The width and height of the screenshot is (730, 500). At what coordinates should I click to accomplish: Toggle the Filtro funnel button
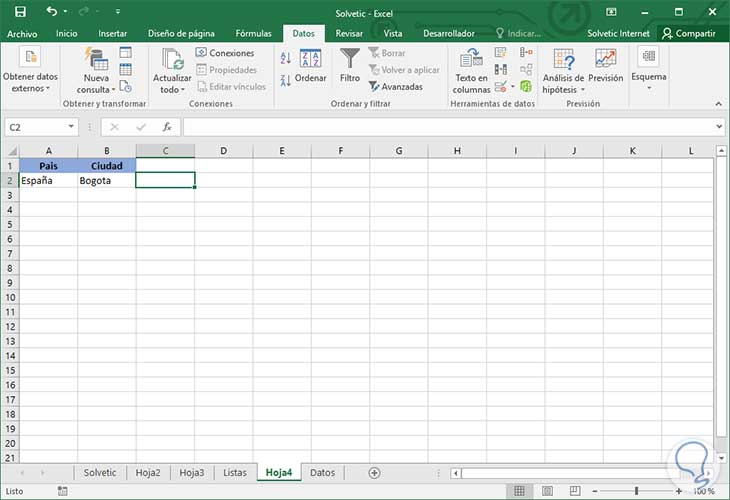pyautogui.click(x=350, y=66)
